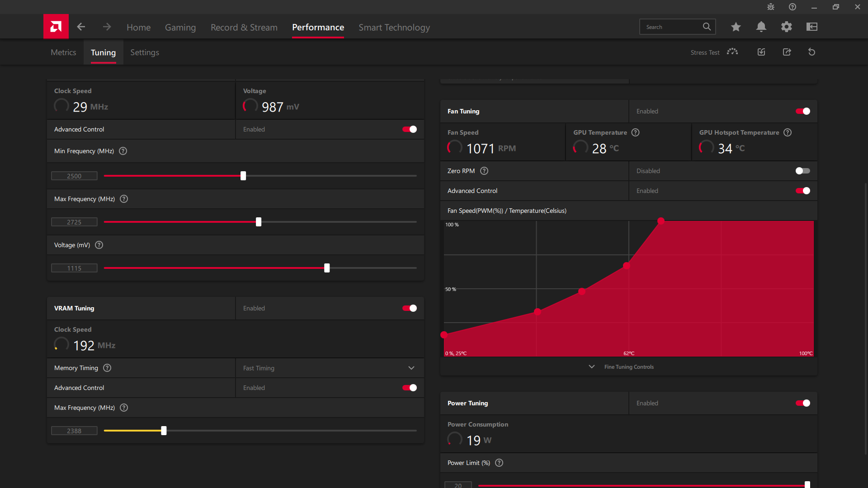868x488 pixels.
Task: Open Zero RPM help icon
Action: coord(484,171)
